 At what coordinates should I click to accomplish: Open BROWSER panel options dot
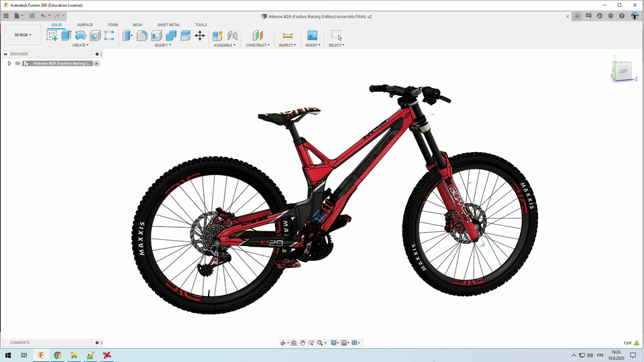click(x=97, y=54)
